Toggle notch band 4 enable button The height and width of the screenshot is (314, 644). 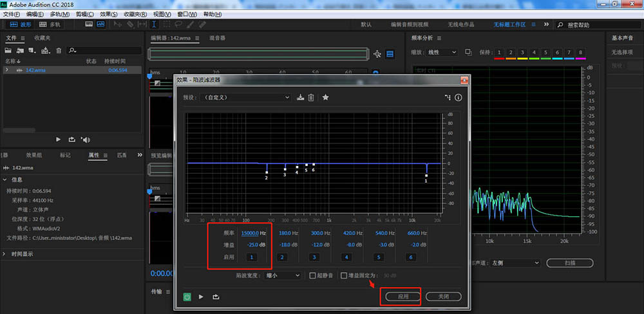pos(346,257)
